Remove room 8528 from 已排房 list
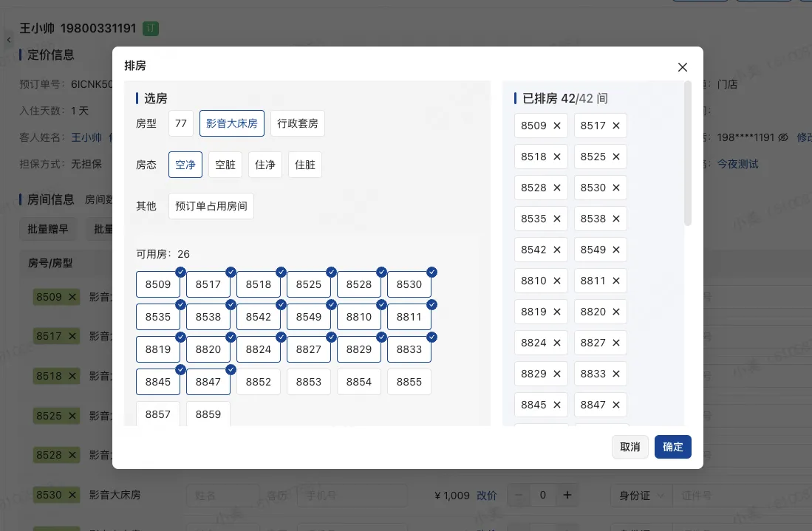The width and height of the screenshot is (812, 531). (556, 188)
